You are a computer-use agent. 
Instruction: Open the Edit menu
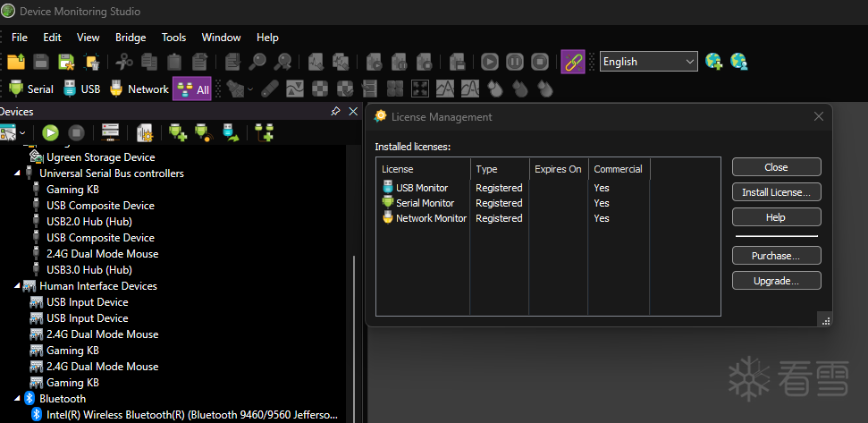52,38
